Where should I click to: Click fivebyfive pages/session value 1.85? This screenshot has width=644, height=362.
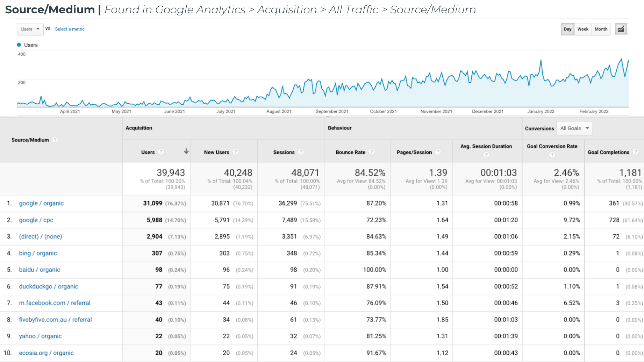[442, 320]
